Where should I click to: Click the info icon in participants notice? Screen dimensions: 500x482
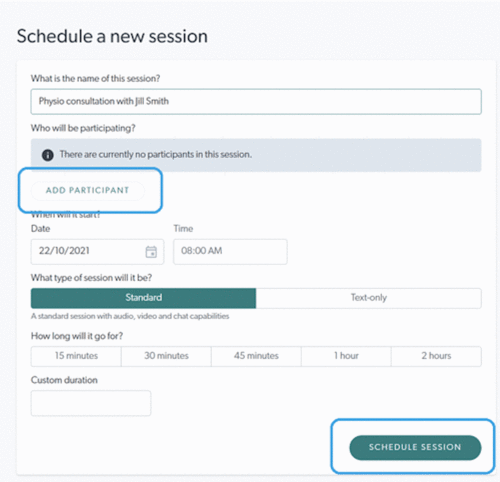(x=48, y=155)
